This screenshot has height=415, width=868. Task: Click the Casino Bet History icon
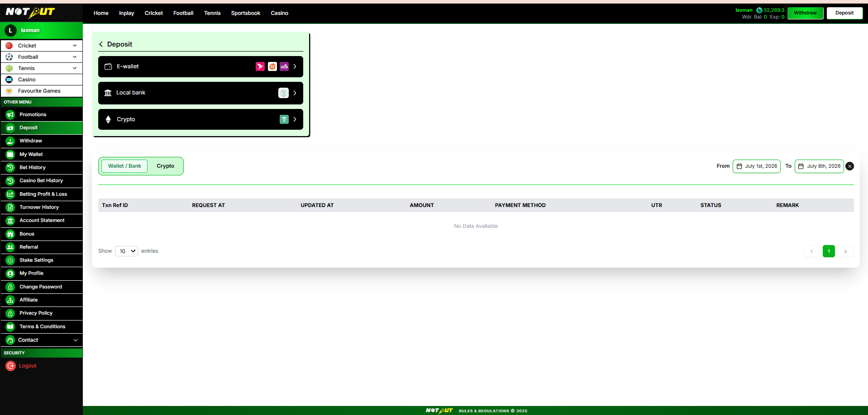pyautogui.click(x=10, y=181)
